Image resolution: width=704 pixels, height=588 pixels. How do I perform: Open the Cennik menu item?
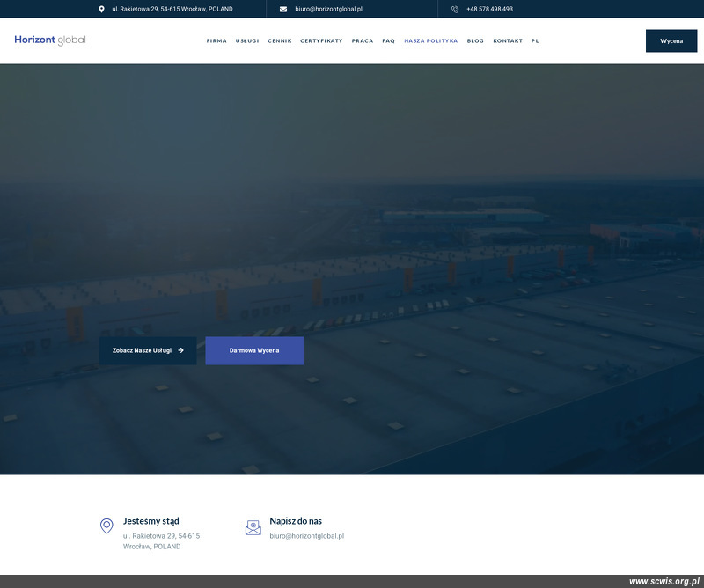click(280, 40)
